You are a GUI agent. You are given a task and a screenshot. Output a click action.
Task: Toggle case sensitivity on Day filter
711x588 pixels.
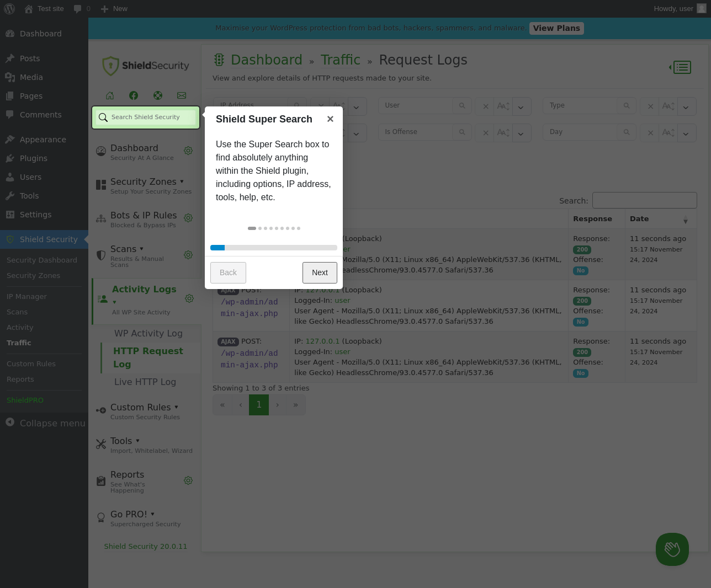pyautogui.click(x=668, y=132)
